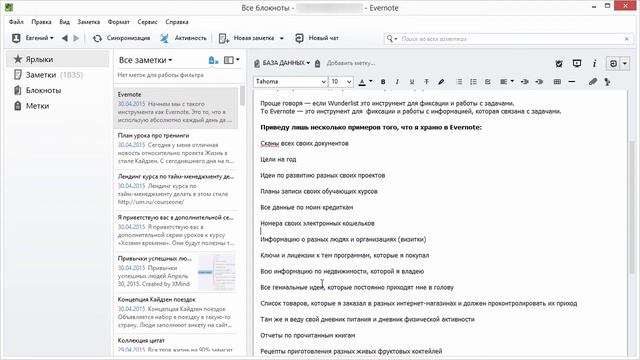The image size is (640, 360).
Task: Clear search with the X in search box
Action: tap(627, 39)
